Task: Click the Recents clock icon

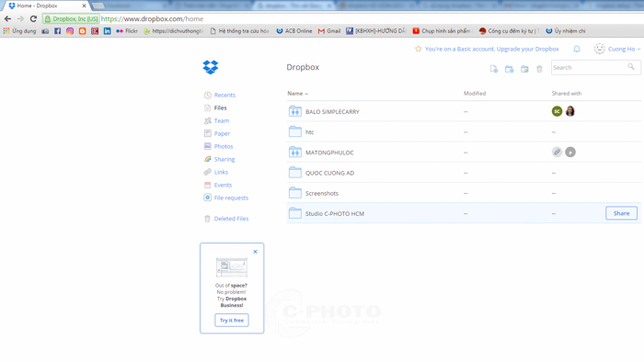Action: click(x=208, y=96)
